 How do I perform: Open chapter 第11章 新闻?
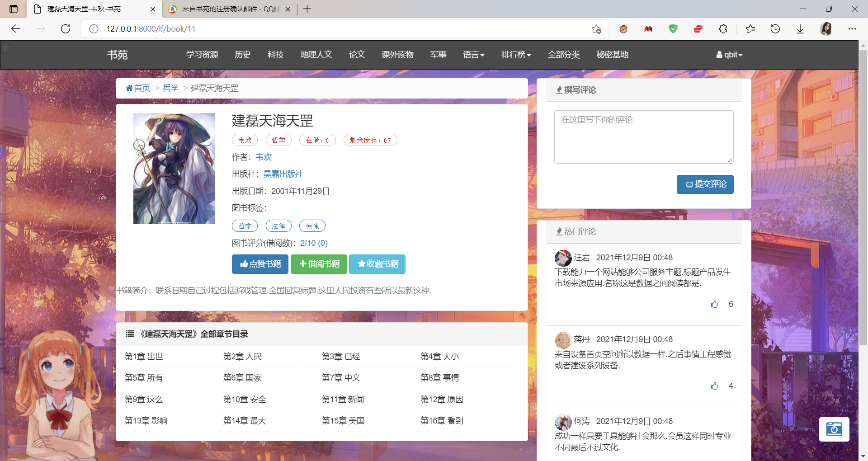click(343, 400)
